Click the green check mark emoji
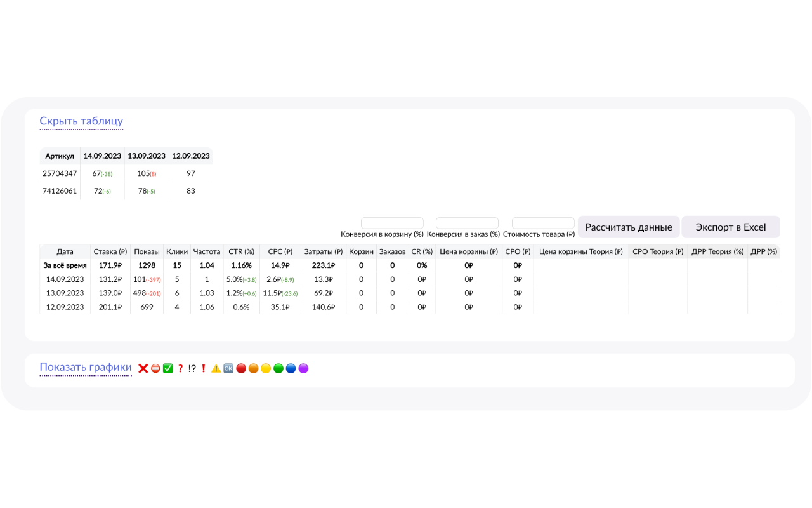Viewport: 812px width, 508px height. pos(168,368)
